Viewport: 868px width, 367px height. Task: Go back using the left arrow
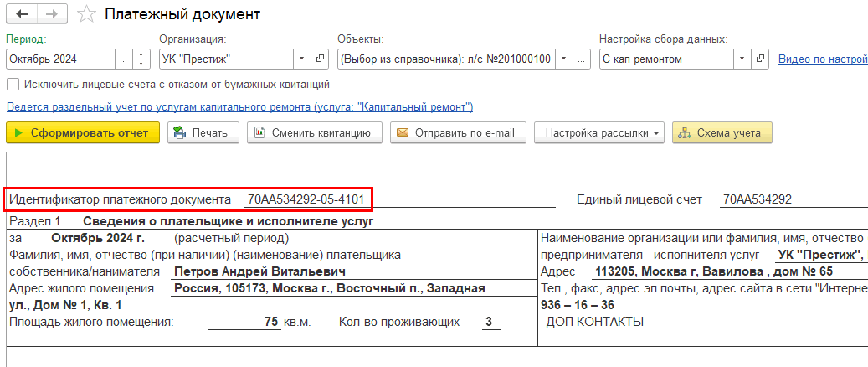pos(22,15)
